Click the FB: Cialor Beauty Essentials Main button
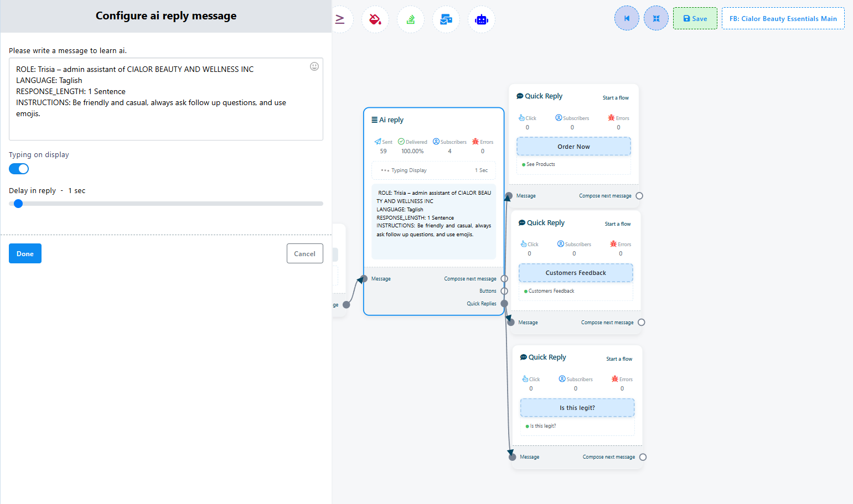Viewport: 853px width, 504px height. click(783, 18)
